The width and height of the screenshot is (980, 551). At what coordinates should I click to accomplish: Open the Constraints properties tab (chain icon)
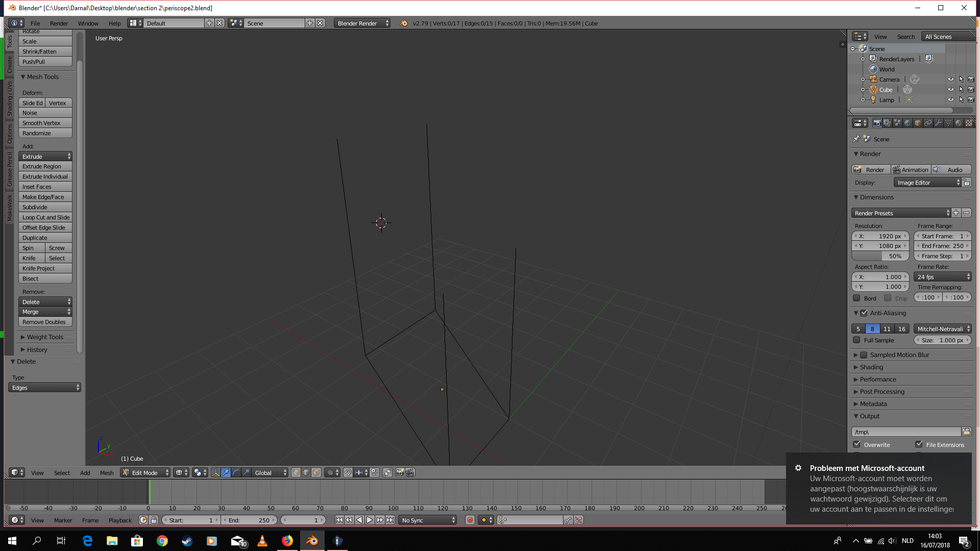(928, 123)
